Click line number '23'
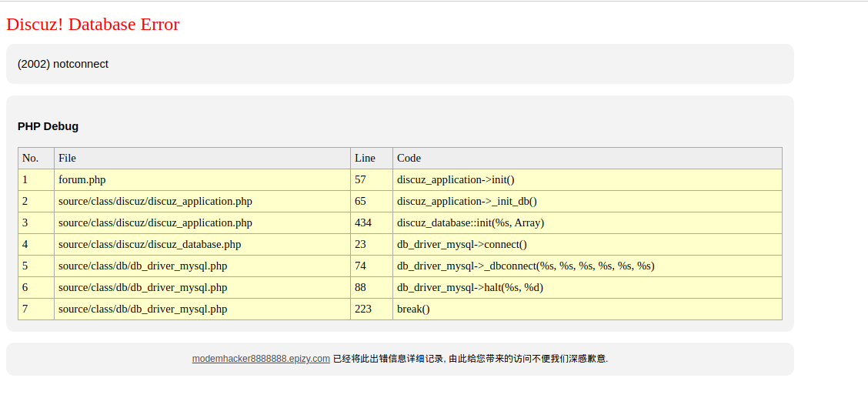868x398 pixels. [x=372, y=245]
